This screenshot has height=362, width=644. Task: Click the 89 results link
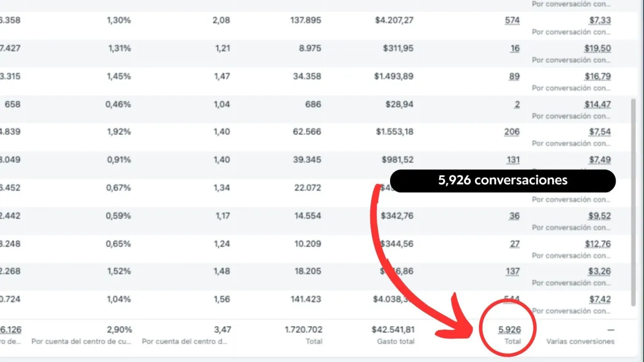[514, 76]
